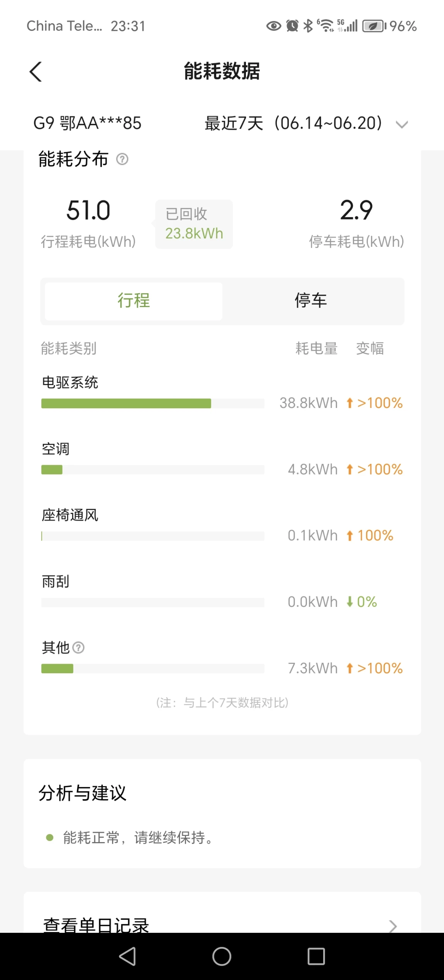Select vehicle G9 鄂AA***85
Screen dimensions: 444x980
87,124
